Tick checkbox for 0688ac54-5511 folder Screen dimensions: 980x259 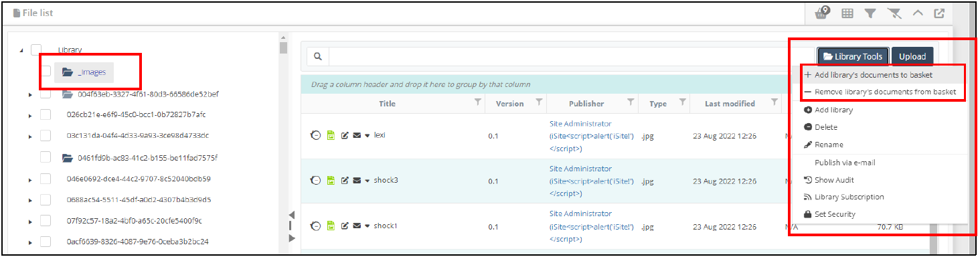coord(46,199)
